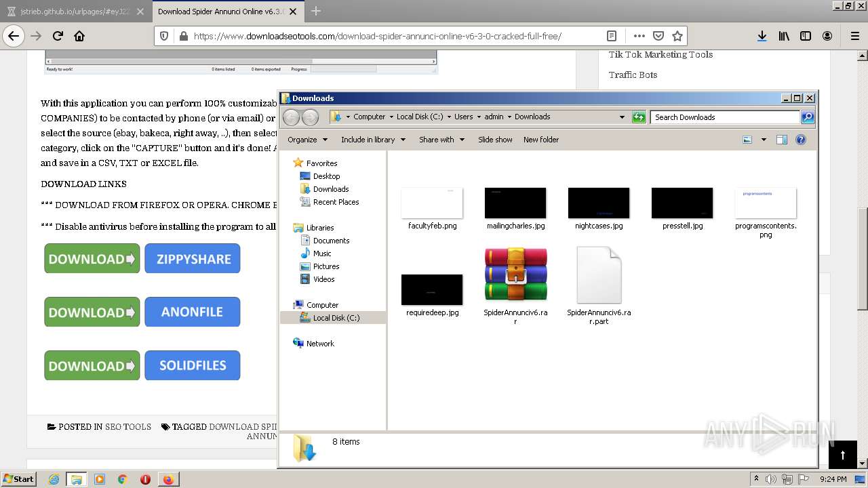Click in the Search Downloads field
Screen dimensions: 868x488
[x=725, y=117]
